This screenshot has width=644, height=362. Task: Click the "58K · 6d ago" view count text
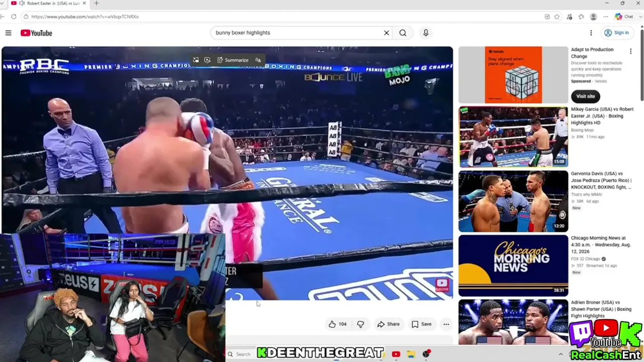click(x=585, y=201)
